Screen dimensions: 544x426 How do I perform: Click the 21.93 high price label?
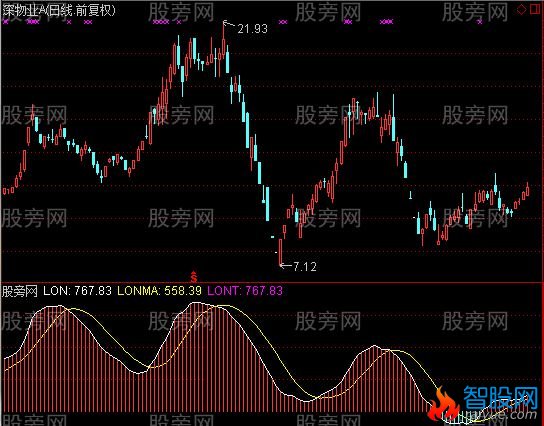[252, 29]
